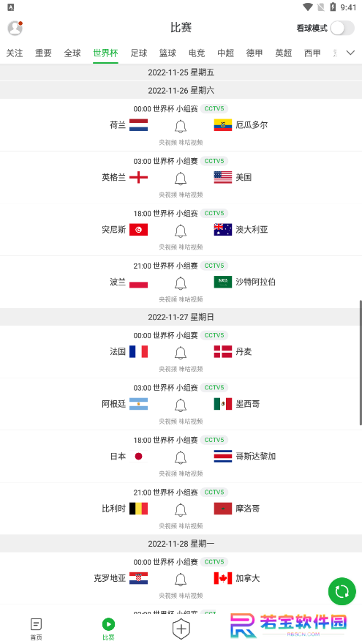Set reminder bell for 荷兰 vs 厄瓜多尔
The image size is (362, 644).
point(181,126)
